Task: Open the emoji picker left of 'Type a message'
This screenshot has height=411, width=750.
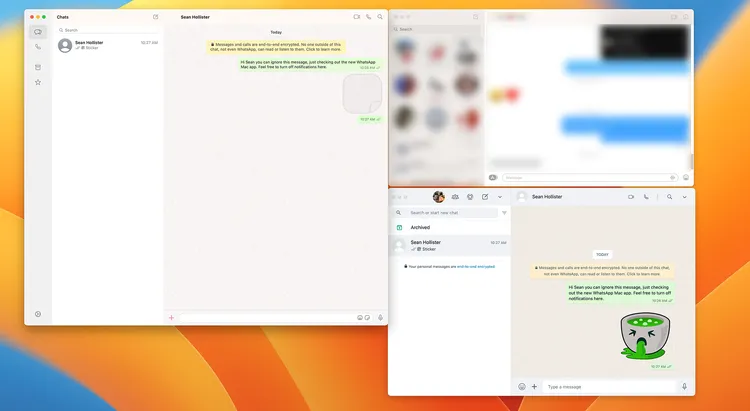Action: pos(521,386)
